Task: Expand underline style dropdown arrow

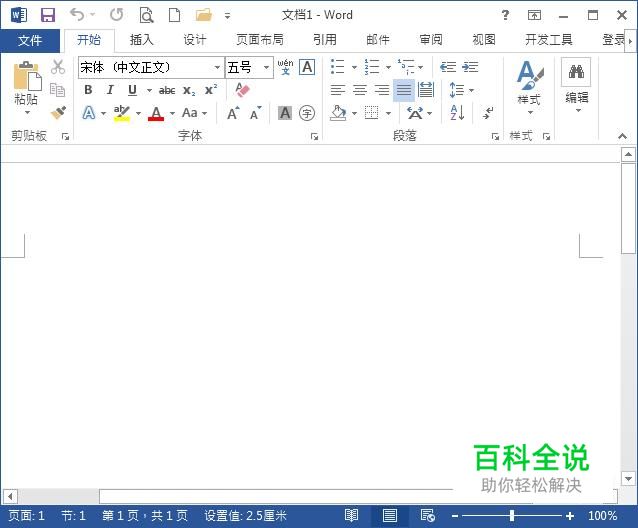Action: pyautogui.click(x=149, y=90)
